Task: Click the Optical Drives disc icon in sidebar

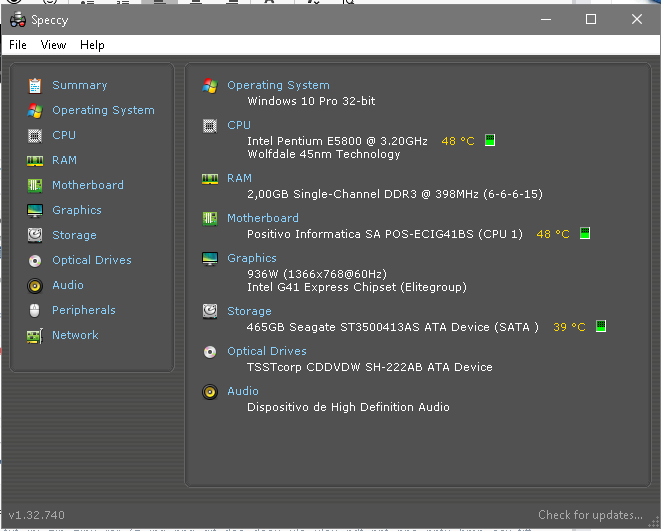Action: click(x=35, y=261)
